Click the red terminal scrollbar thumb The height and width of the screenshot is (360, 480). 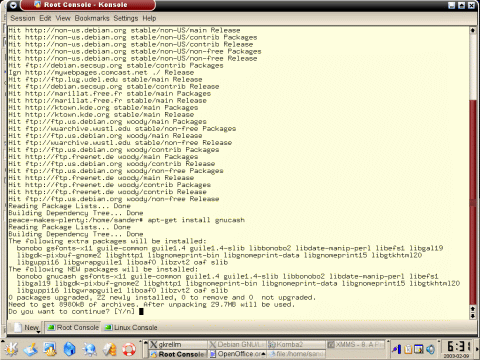(x=472, y=203)
